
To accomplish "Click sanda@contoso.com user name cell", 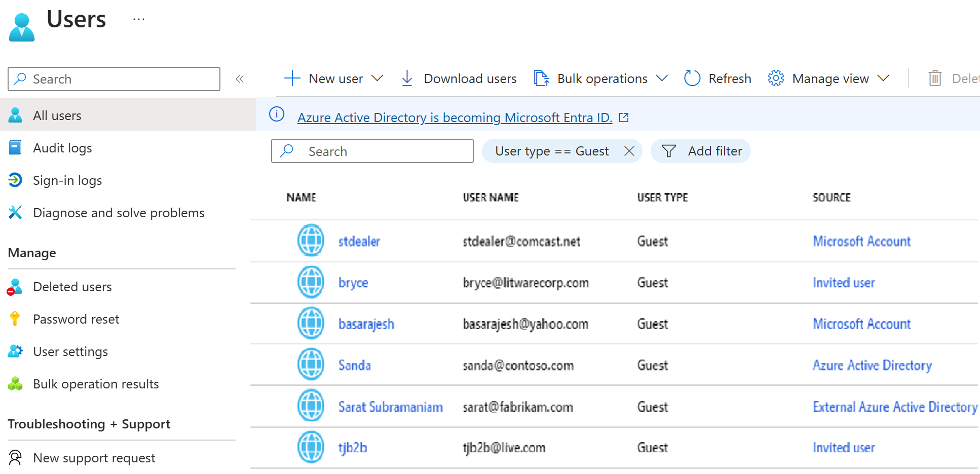I will pyautogui.click(x=518, y=365).
